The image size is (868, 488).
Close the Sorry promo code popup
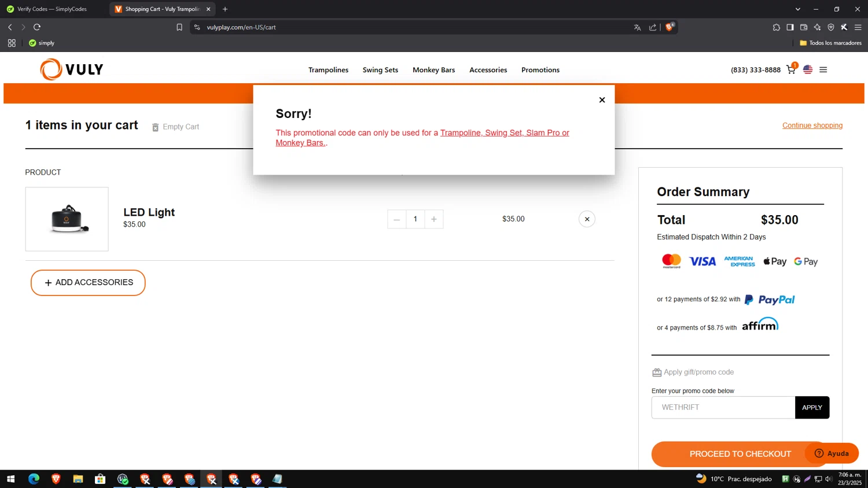click(x=602, y=100)
